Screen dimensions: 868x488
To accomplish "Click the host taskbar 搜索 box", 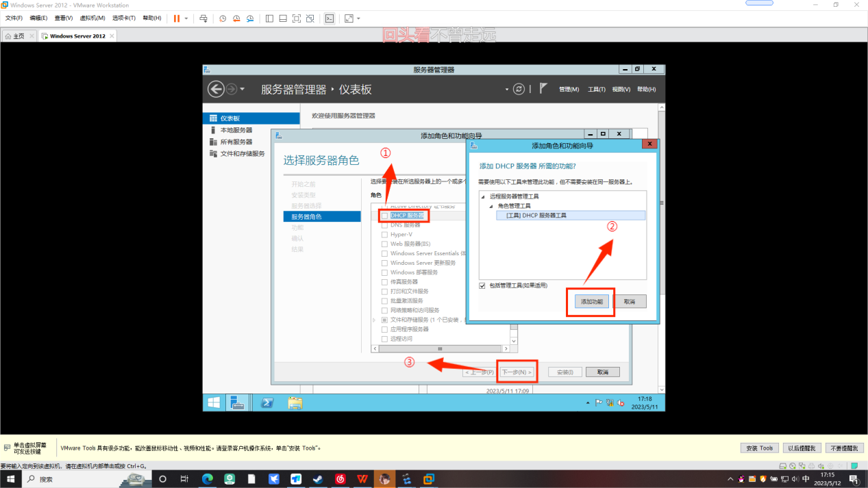I will pos(86,479).
